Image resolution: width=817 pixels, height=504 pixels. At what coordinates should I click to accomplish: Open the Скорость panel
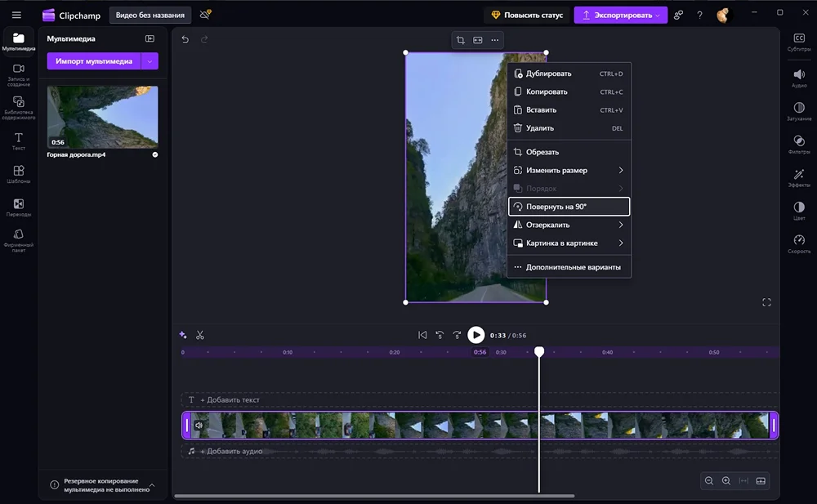[798, 241]
